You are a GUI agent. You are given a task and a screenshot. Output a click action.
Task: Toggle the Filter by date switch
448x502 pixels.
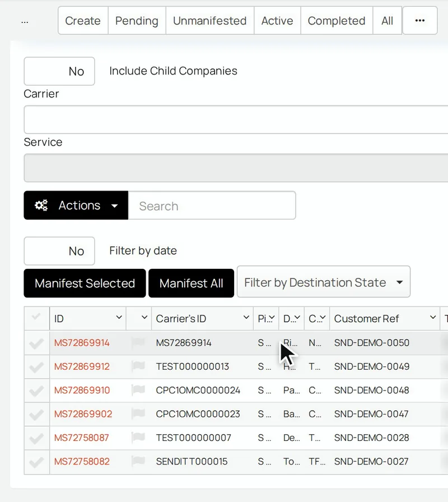[x=59, y=251]
